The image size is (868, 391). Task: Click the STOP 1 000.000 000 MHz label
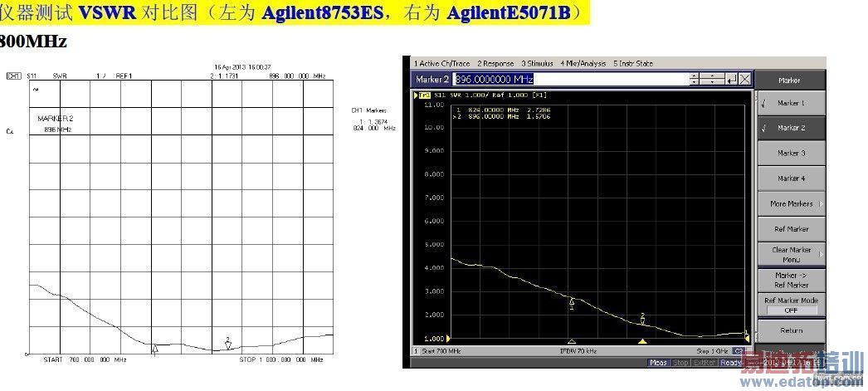pyautogui.click(x=281, y=360)
